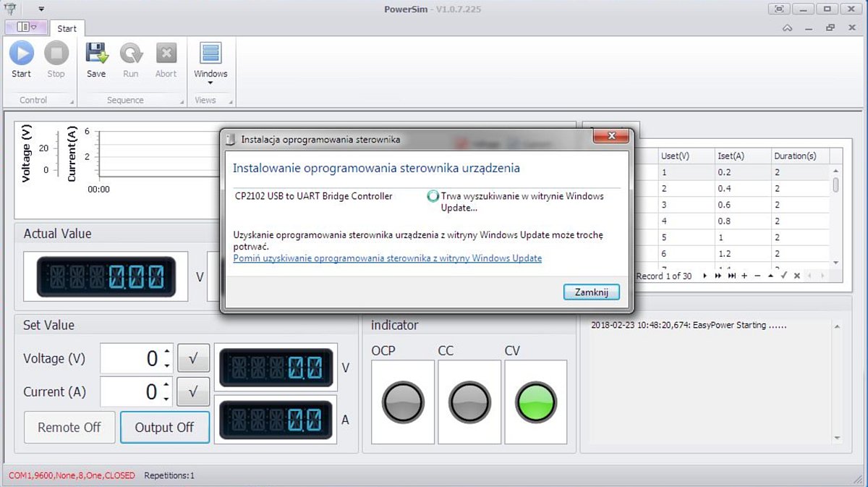The height and width of the screenshot is (487, 868).
Task: Open the purple application menu button
Action: pyautogui.click(x=26, y=27)
